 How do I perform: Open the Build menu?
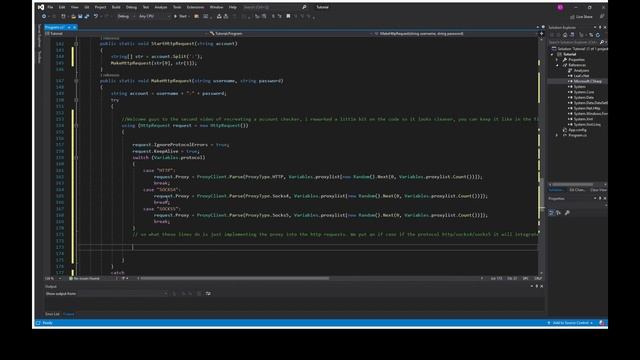(116, 7)
